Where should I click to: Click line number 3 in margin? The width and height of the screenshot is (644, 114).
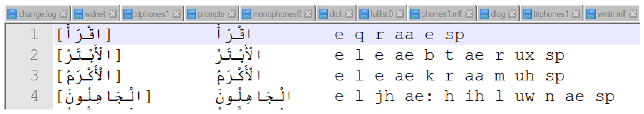coord(34,76)
